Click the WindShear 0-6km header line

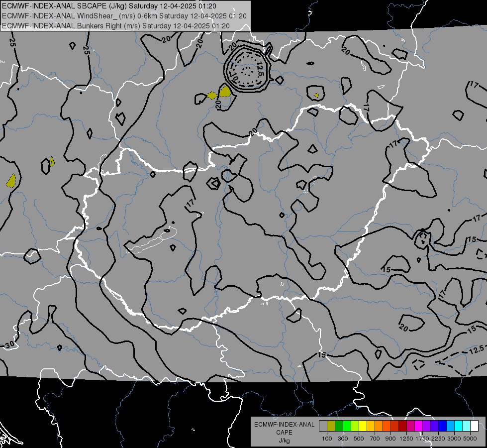point(124,16)
